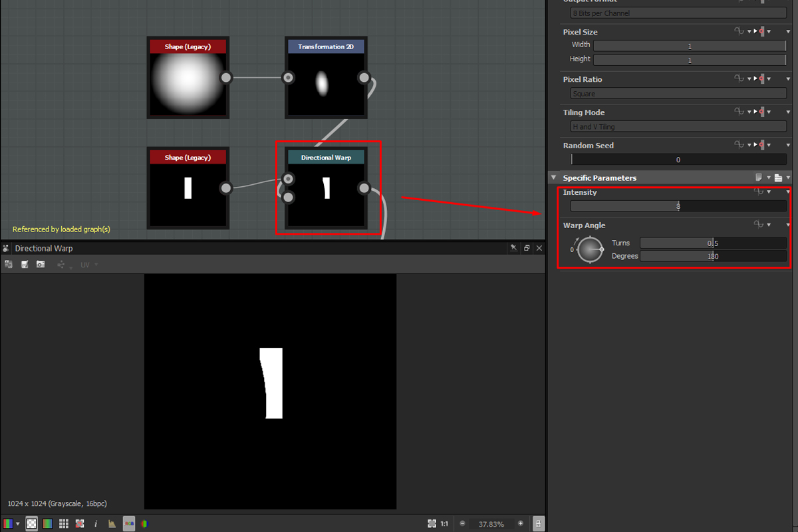Click the Pixel Size Width field
The width and height of the screenshot is (798, 532).
tap(690, 46)
